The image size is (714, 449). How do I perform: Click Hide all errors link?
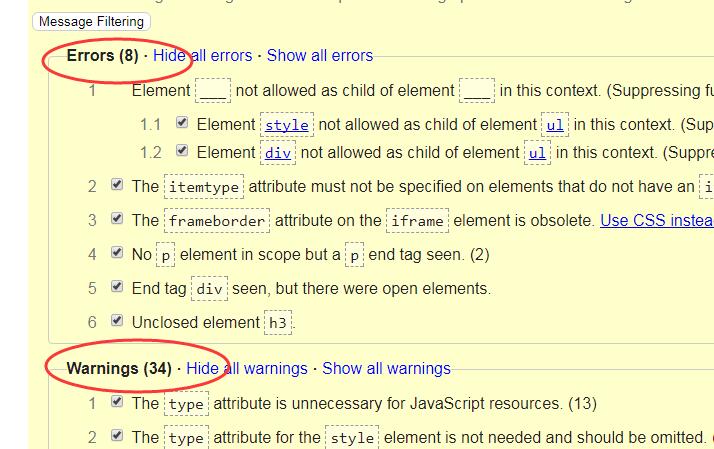point(202,55)
